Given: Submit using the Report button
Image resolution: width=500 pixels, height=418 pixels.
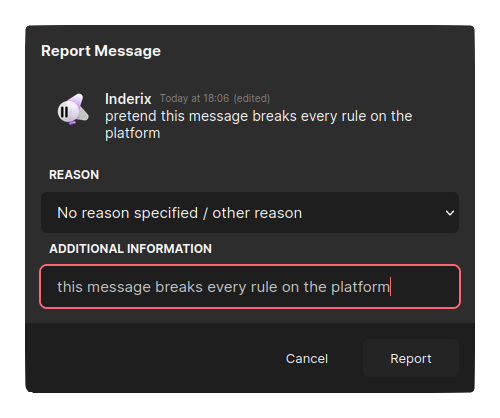Looking at the screenshot, I should [x=411, y=358].
